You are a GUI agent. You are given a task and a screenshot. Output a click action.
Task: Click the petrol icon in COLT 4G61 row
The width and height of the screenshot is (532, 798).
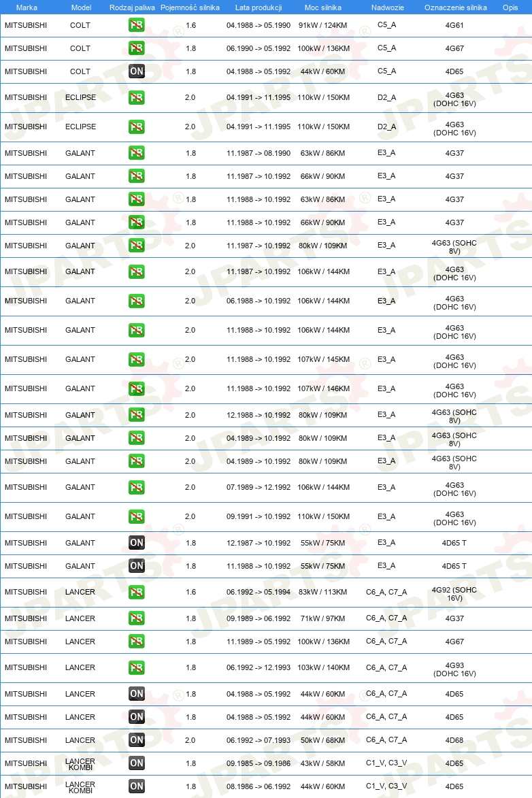(x=137, y=25)
